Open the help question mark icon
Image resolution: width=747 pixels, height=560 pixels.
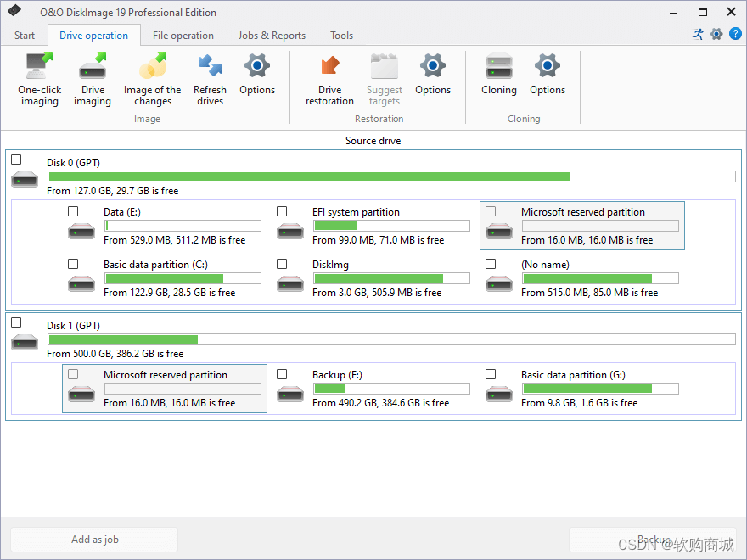[735, 34]
